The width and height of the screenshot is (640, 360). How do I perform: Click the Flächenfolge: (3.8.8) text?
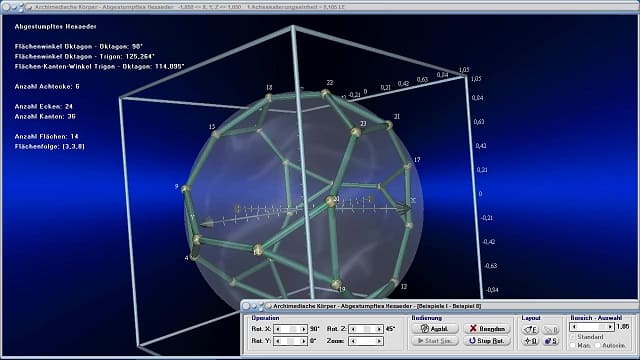click(x=50, y=147)
